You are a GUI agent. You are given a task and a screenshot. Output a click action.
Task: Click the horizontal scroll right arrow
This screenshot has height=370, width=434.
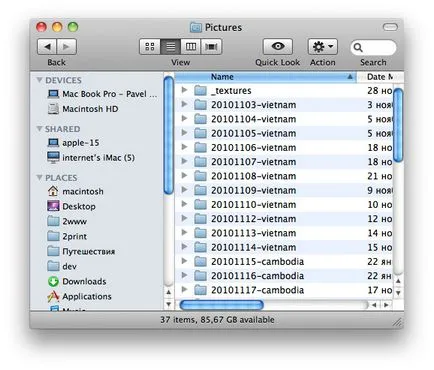pyautogui.click(x=386, y=305)
